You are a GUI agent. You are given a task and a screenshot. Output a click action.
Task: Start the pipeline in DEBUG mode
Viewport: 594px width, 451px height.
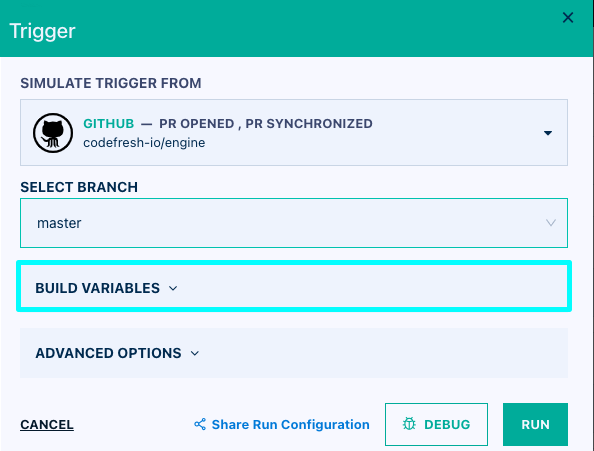pyautogui.click(x=436, y=424)
